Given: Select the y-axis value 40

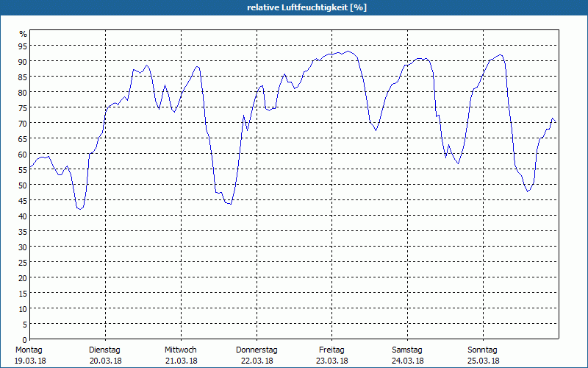Looking at the screenshot, I should 23,216.
